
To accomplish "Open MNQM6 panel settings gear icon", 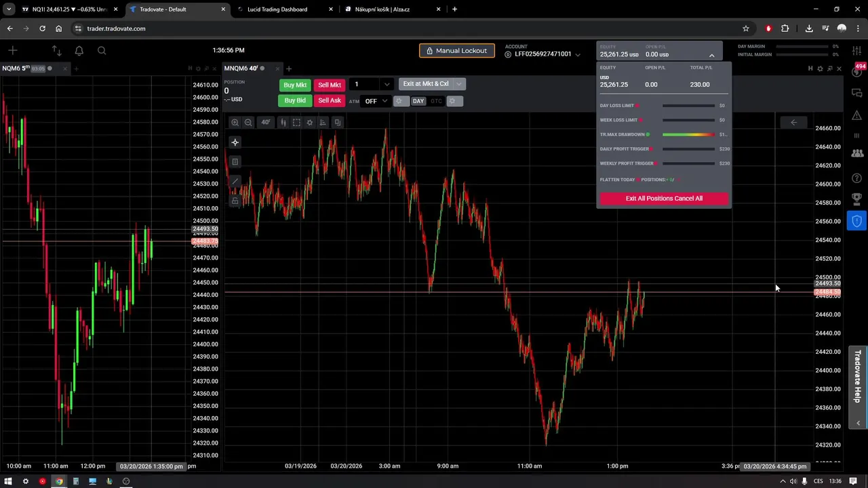I will pos(820,68).
